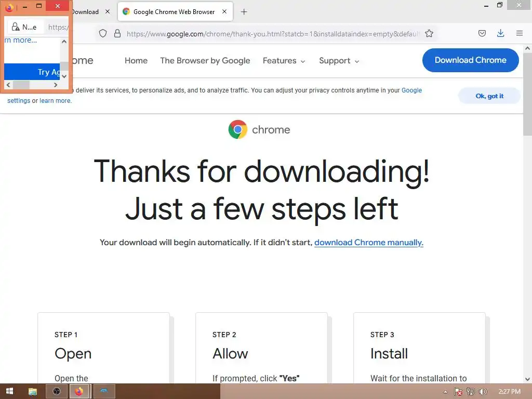Click the Chrome logo above the heading

237,129
